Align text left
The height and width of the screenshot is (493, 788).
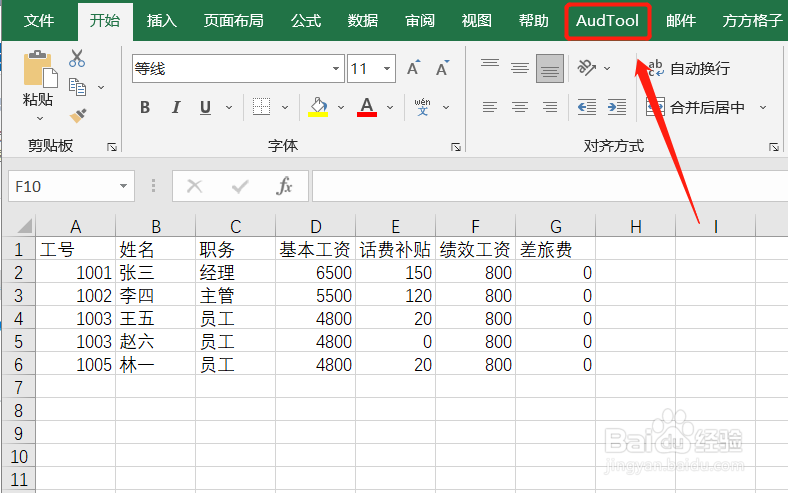tap(489, 107)
